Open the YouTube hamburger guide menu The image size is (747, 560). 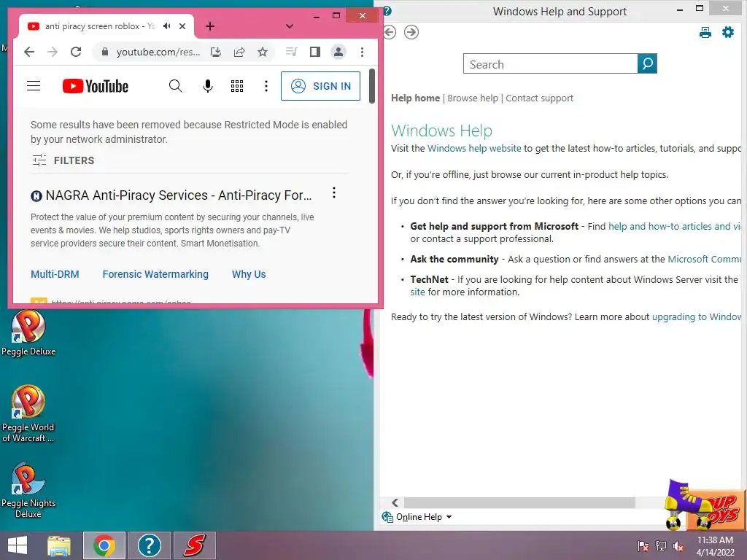34,86
